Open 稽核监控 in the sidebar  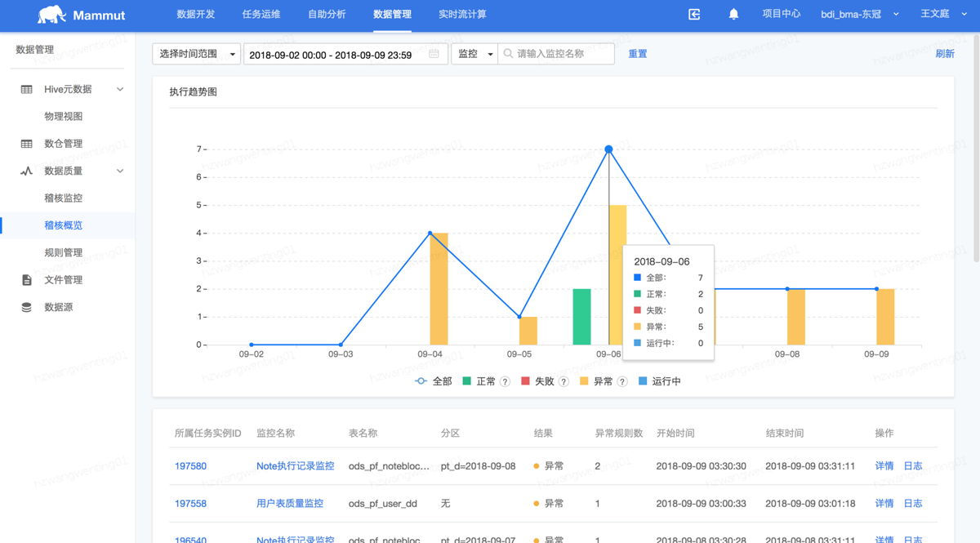(x=63, y=198)
